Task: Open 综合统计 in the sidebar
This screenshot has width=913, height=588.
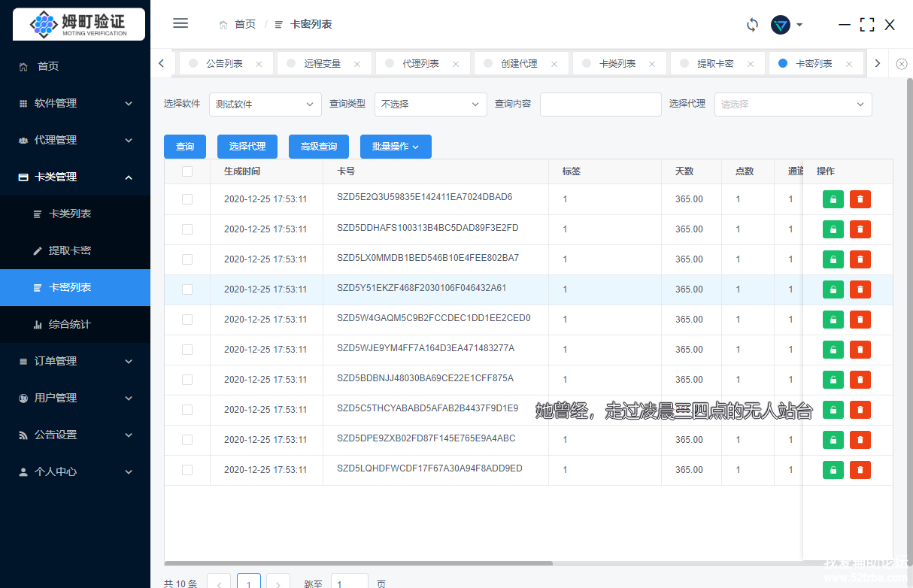Action: [75, 324]
